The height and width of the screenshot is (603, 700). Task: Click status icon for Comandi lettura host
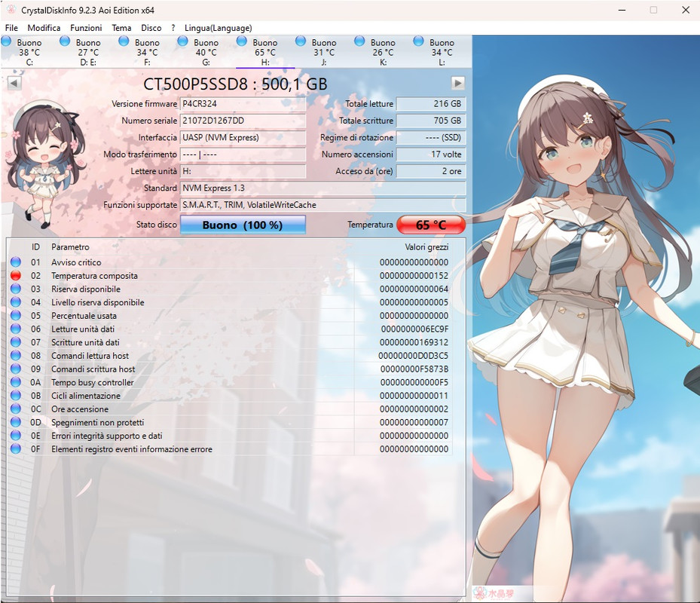(x=16, y=356)
